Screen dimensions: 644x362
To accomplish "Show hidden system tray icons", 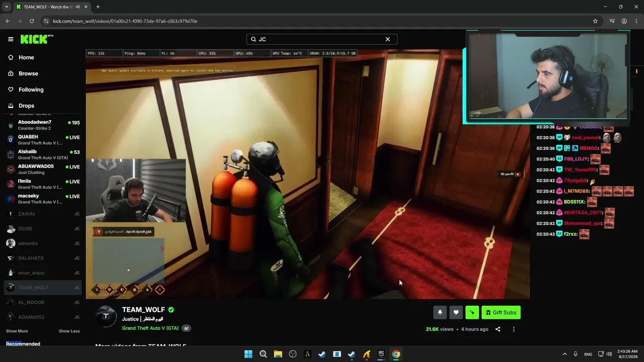I will pyautogui.click(x=565, y=354).
